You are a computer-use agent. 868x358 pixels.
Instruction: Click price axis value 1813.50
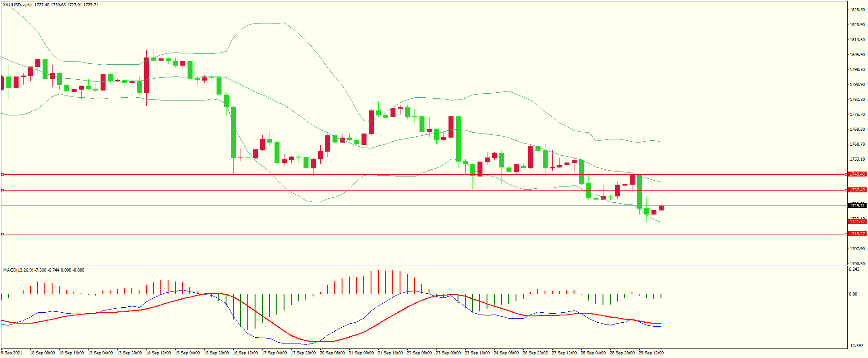pyautogui.click(x=857, y=40)
